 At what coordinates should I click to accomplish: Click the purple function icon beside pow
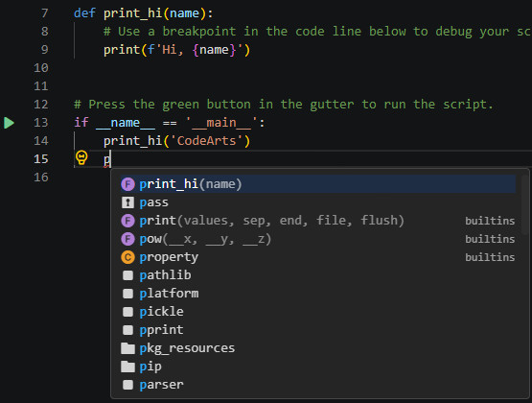tap(127, 239)
